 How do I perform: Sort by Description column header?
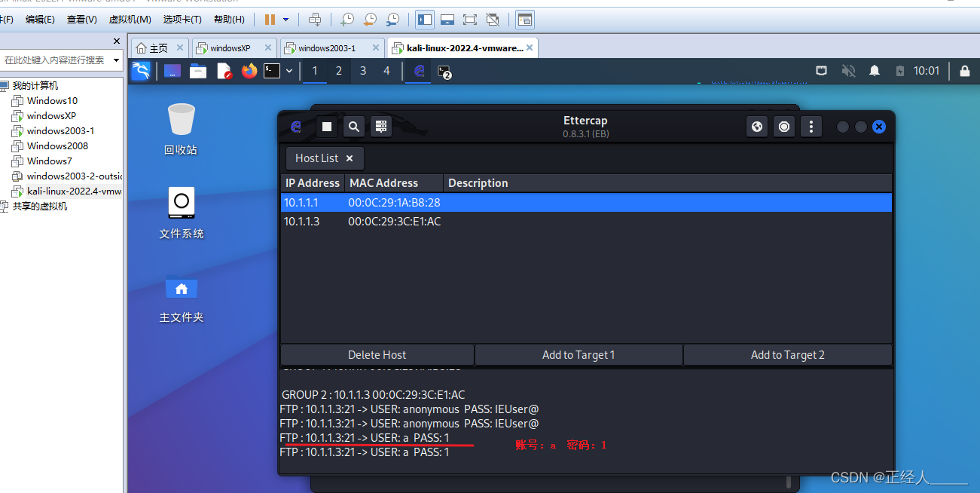667,183
